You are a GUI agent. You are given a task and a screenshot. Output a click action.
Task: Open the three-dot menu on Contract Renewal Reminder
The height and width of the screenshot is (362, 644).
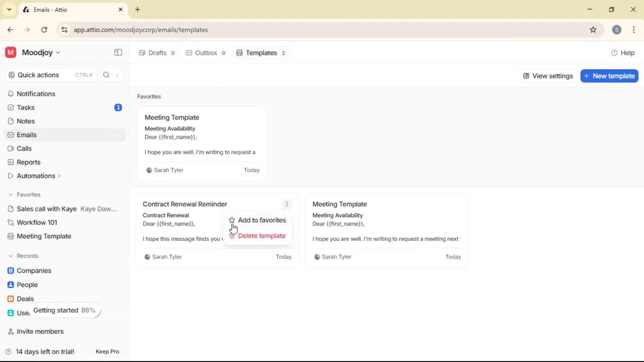287,204
